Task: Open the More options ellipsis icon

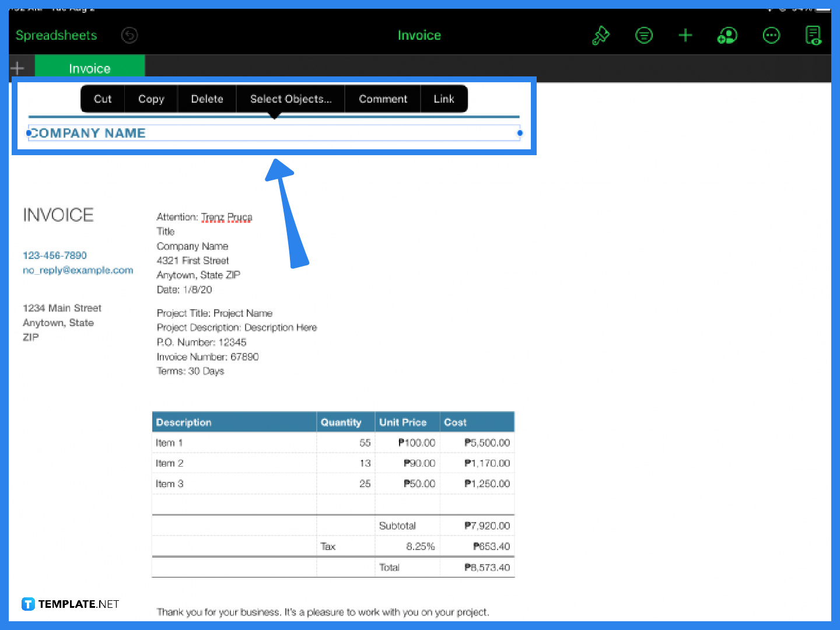Action: tap(771, 35)
